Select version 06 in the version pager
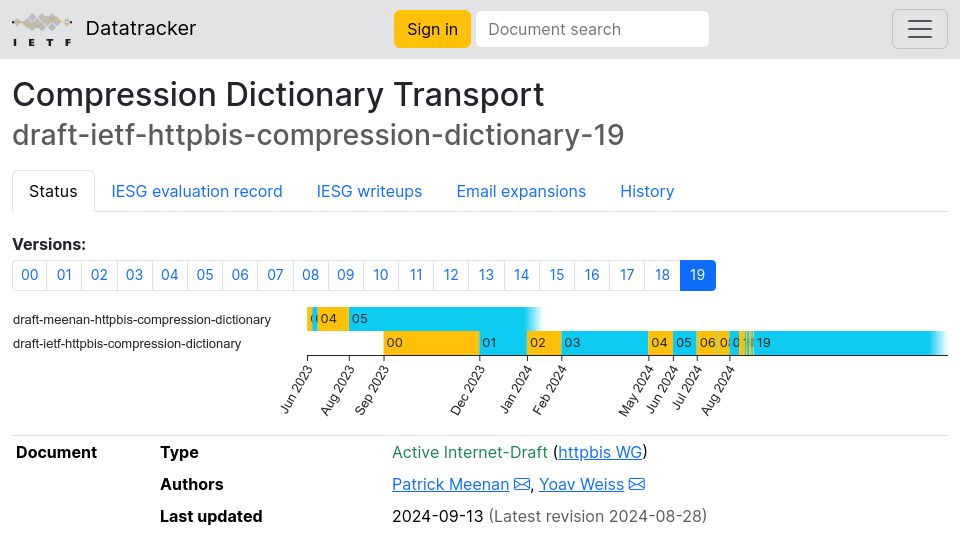Image resolution: width=960 pixels, height=540 pixels. pyautogui.click(x=240, y=275)
